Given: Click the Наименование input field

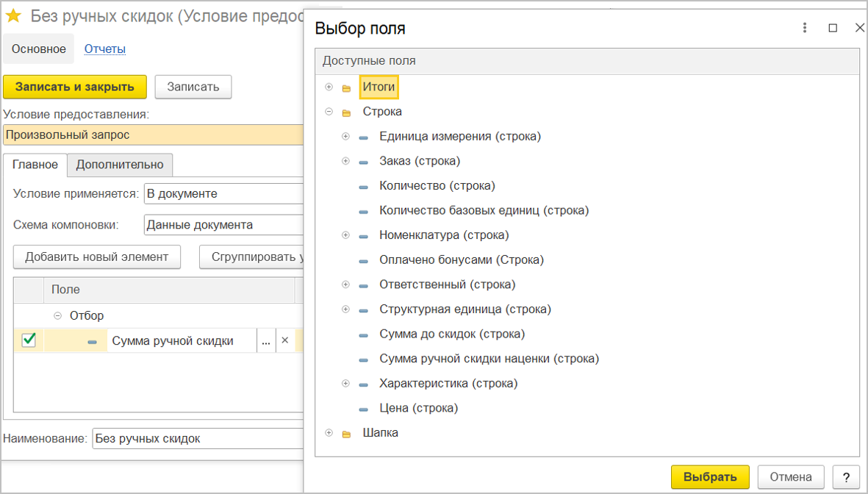Looking at the screenshot, I should point(197,439).
